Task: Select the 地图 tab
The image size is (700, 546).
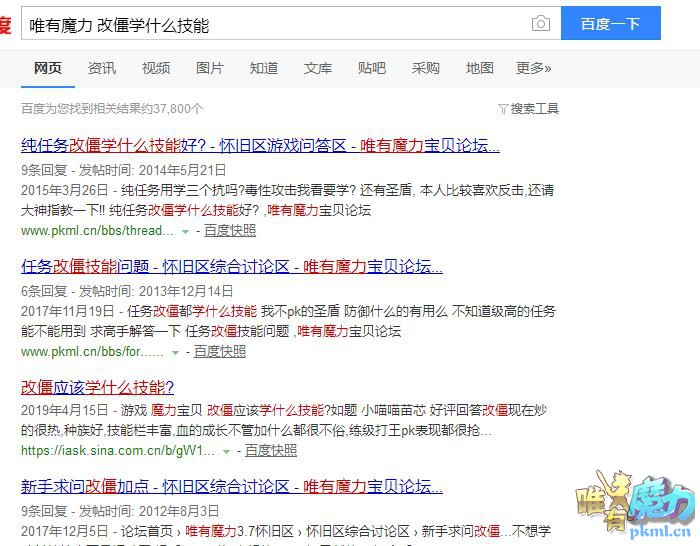Action: click(480, 68)
